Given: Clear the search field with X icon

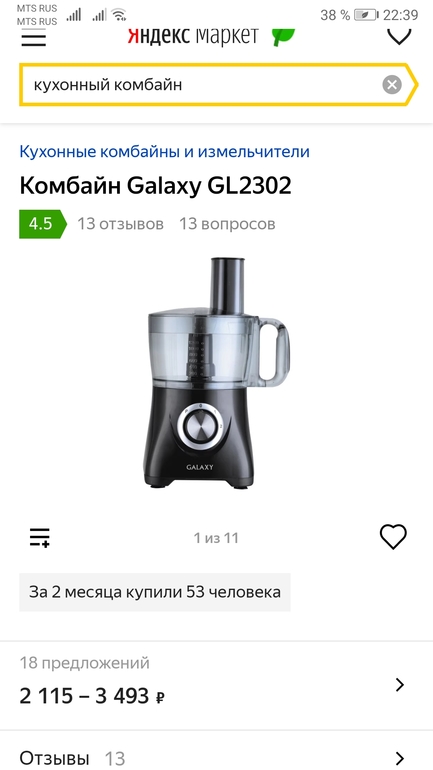Looking at the screenshot, I should coord(392,84).
